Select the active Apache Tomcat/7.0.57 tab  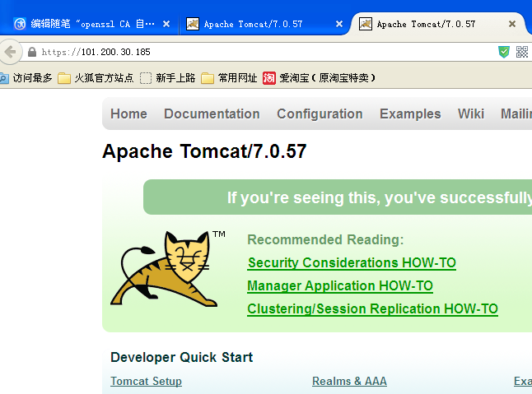pyautogui.click(x=437, y=24)
